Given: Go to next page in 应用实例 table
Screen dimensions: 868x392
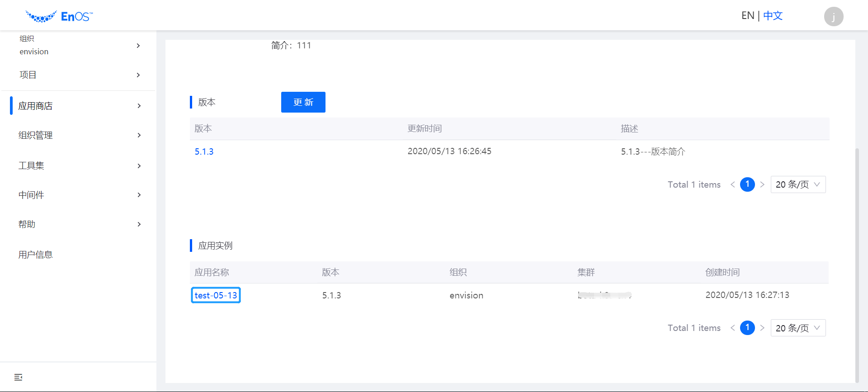Looking at the screenshot, I should click(x=762, y=328).
